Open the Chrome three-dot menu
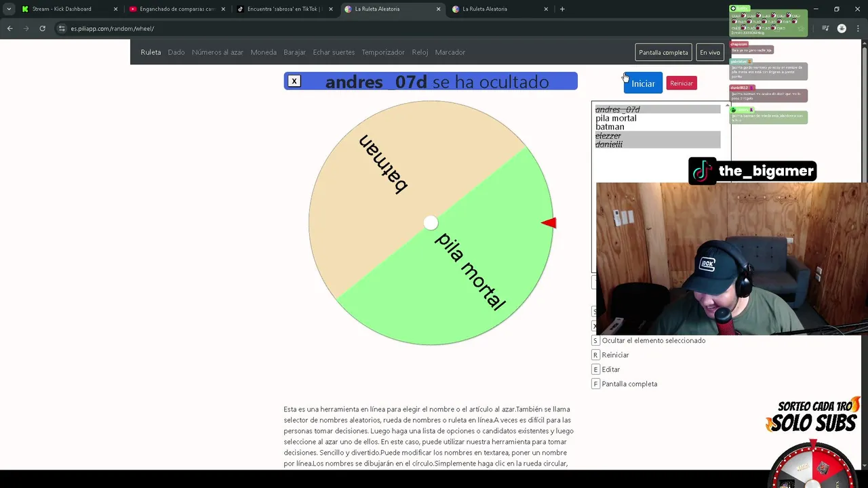Image resolution: width=868 pixels, height=488 pixels. (x=858, y=28)
